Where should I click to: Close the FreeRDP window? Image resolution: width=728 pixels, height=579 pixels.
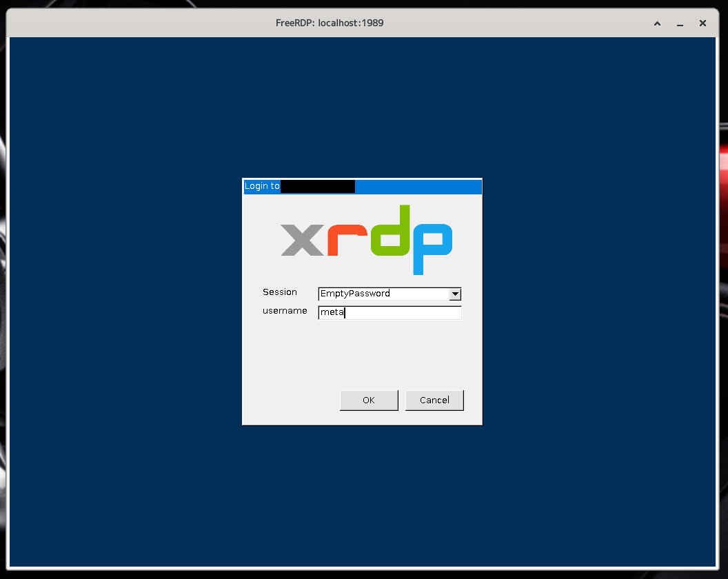click(702, 23)
